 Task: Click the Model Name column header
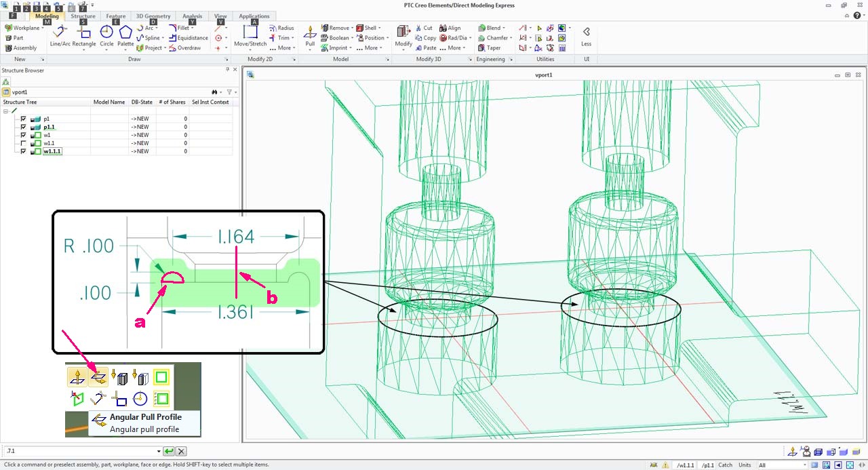pyautogui.click(x=109, y=102)
